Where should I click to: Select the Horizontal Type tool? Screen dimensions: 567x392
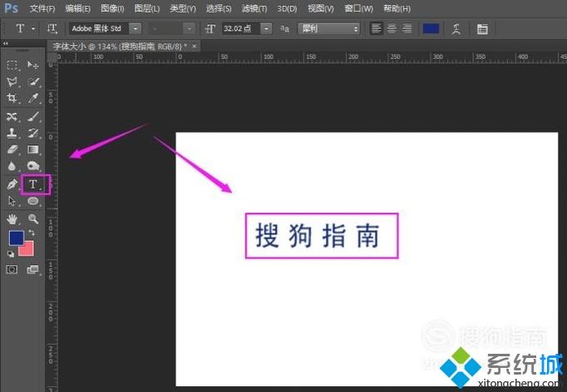coord(33,184)
